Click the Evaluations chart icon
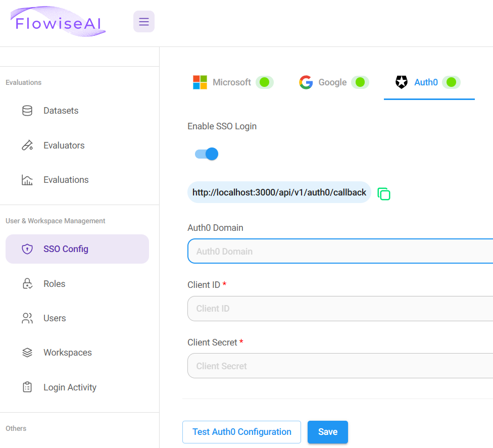The image size is (493, 448). [27, 180]
